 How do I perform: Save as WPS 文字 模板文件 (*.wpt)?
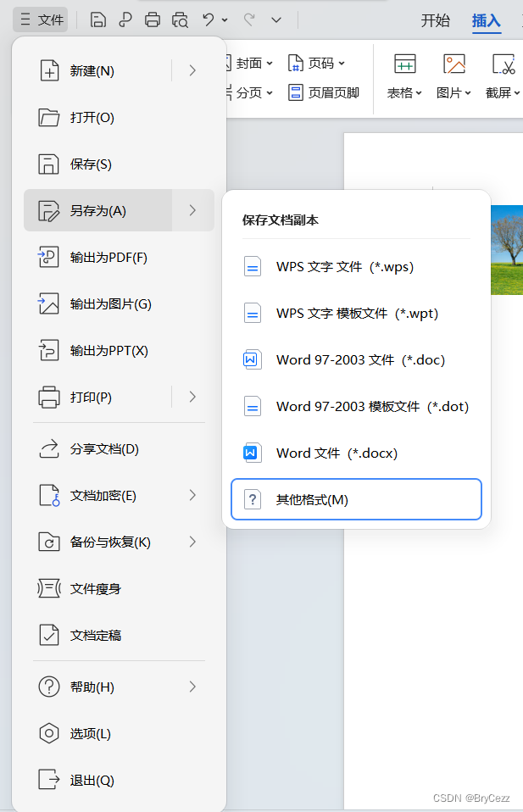[x=356, y=314]
